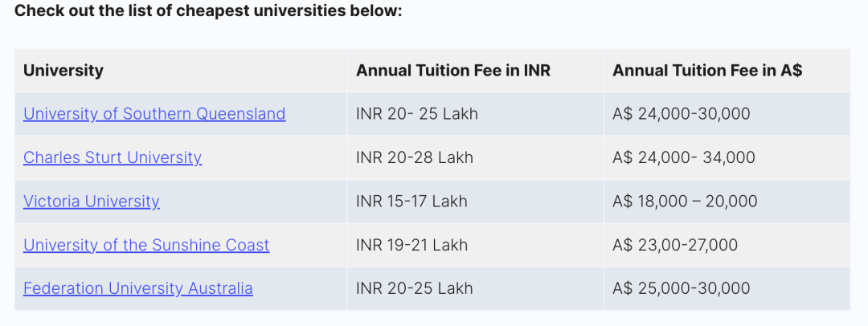Open Federation University Australia link
Screen dimensions: 868x326
138,289
